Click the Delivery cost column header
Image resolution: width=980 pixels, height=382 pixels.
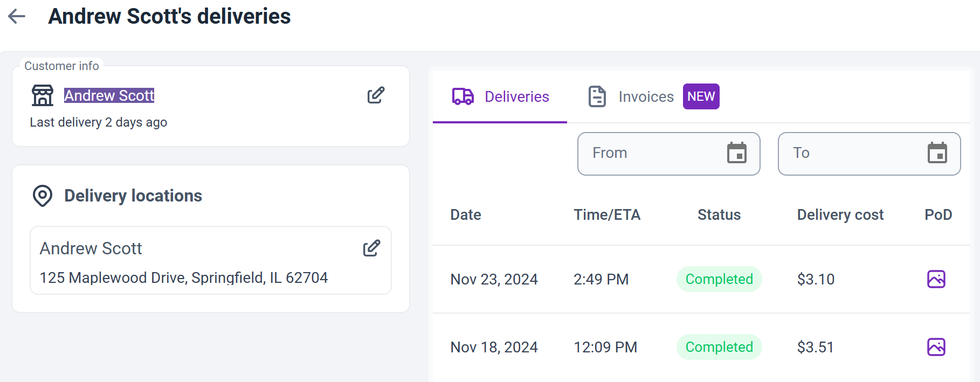(840, 215)
